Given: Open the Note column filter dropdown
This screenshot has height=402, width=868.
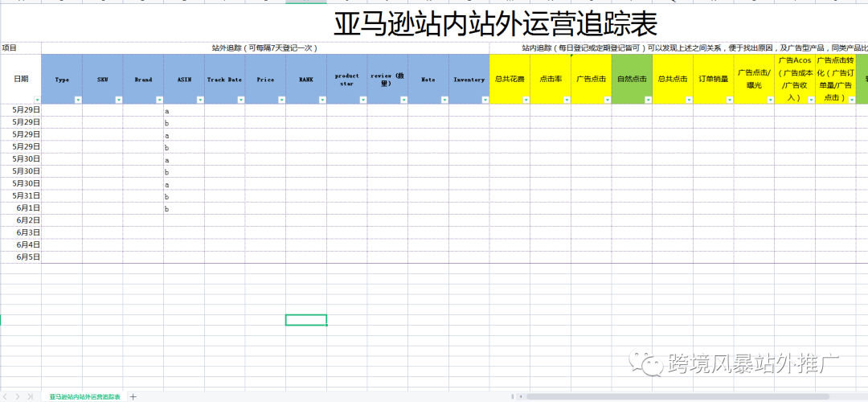Looking at the screenshot, I should click(x=444, y=100).
